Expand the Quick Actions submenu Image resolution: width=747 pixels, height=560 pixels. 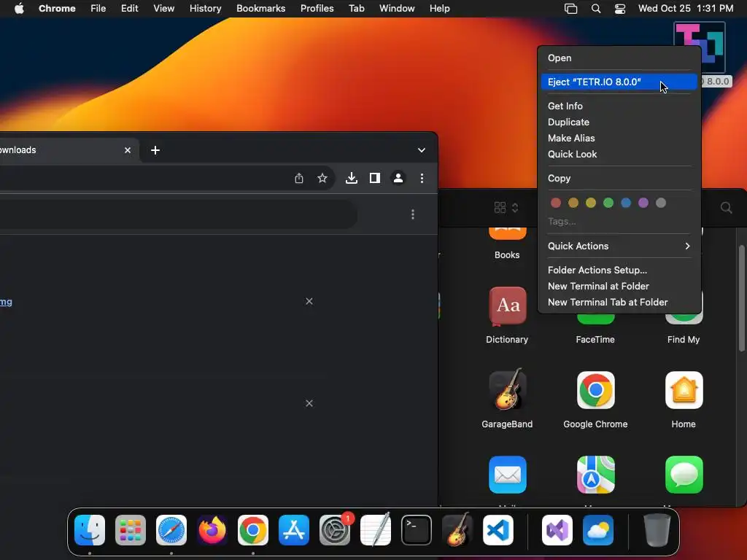click(x=619, y=246)
